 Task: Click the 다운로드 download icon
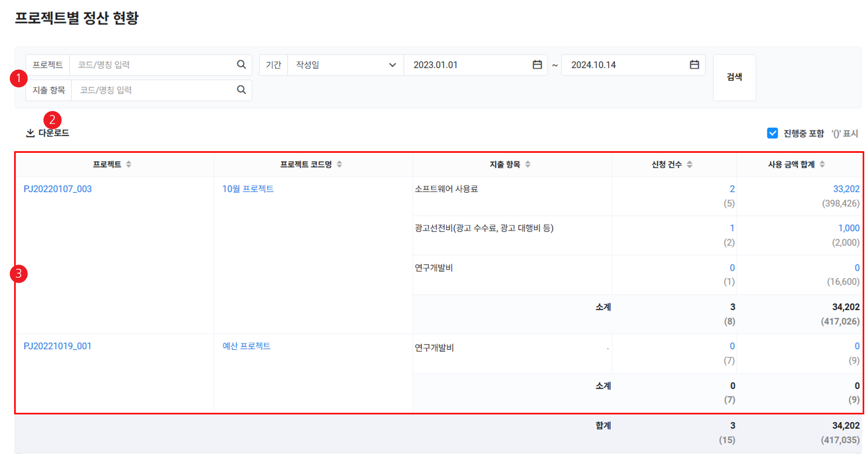coord(30,133)
